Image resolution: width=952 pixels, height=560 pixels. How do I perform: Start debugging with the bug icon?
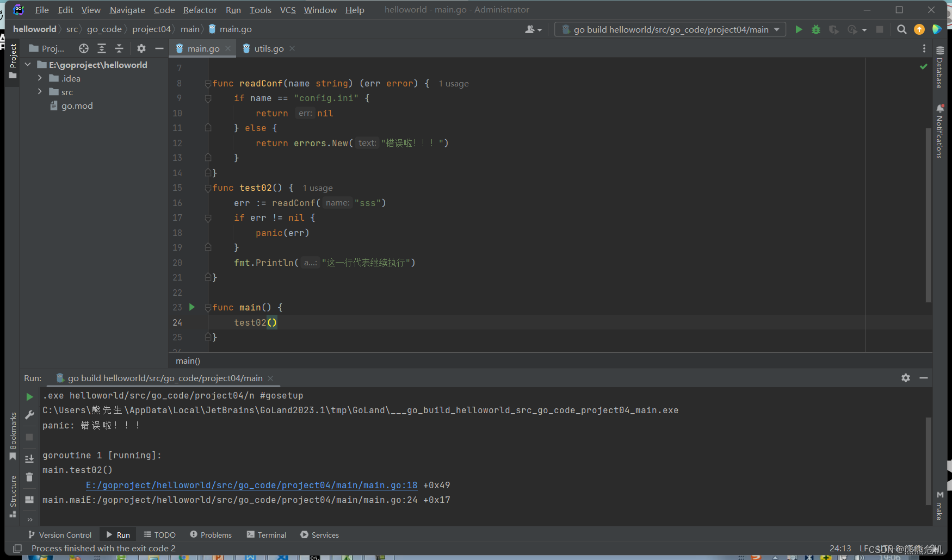816,29
